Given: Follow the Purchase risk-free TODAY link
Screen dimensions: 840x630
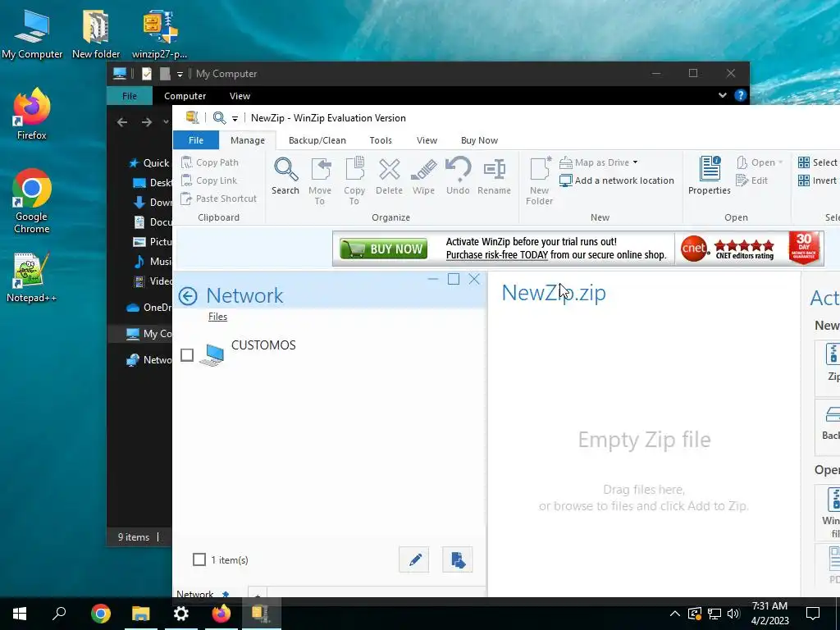Looking at the screenshot, I should [x=497, y=255].
